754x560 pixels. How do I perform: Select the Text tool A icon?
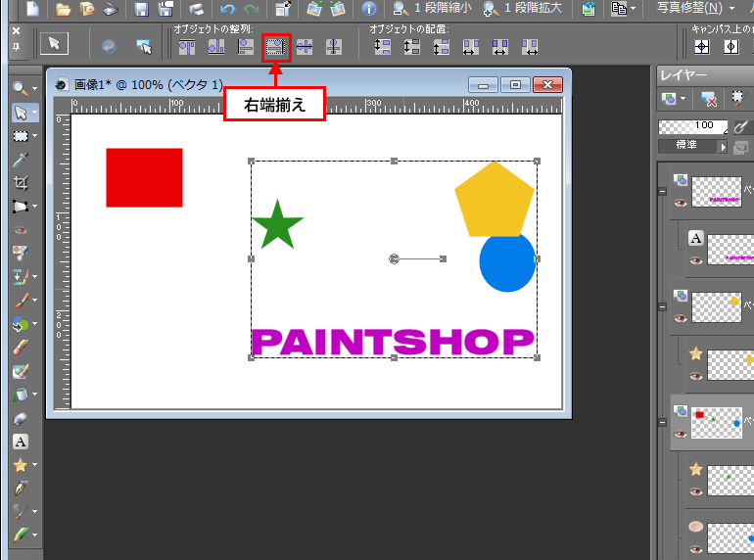[x=21, y=442]
